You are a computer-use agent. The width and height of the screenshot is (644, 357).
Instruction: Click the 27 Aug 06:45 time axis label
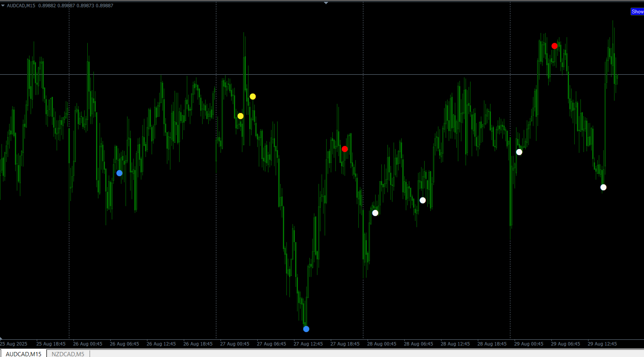click(x=271, y=344)
